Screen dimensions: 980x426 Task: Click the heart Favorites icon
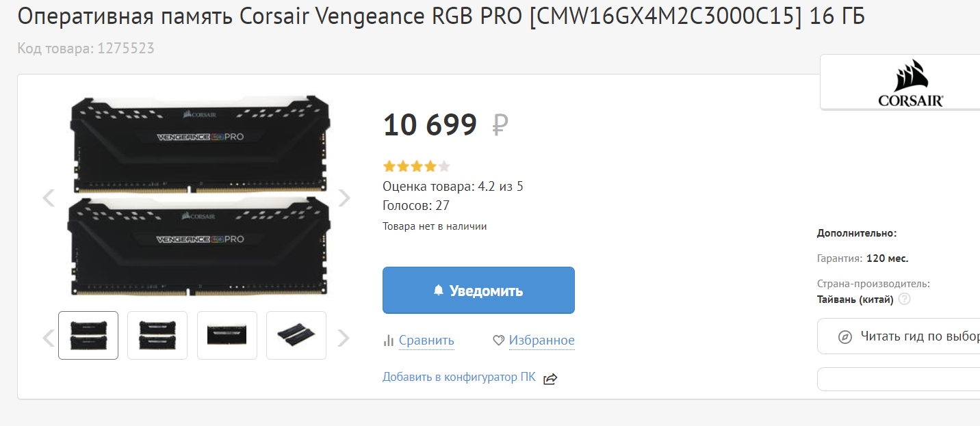(499, 341)
